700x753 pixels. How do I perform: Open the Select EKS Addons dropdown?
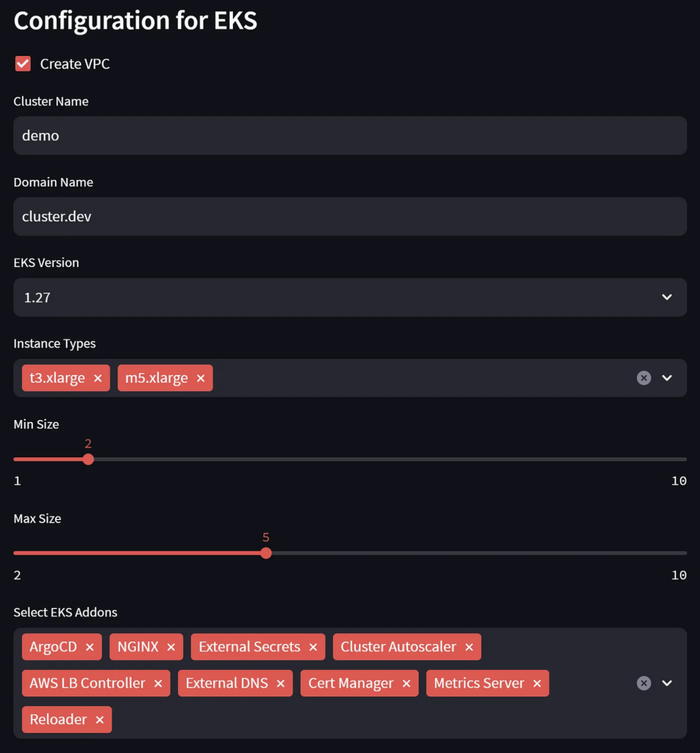click(667, 682)
